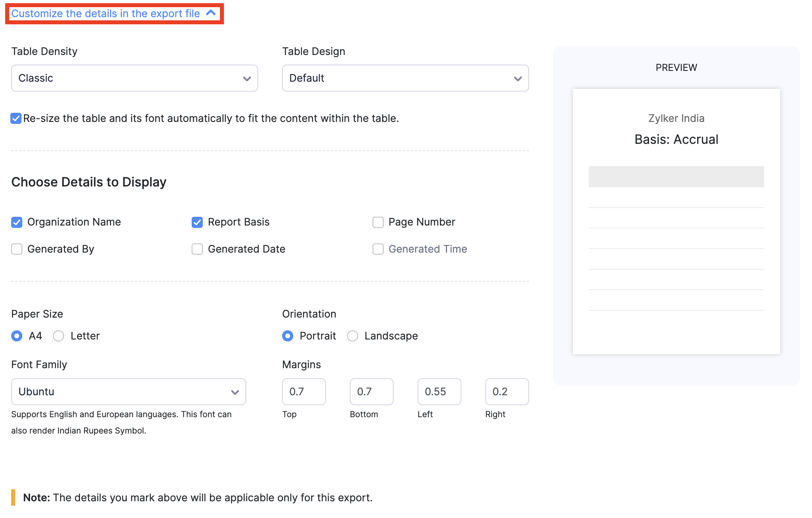This screenshot has width=812, height=518.
Task: Enable the Generated Date option
Action: [x=197, y=249]
